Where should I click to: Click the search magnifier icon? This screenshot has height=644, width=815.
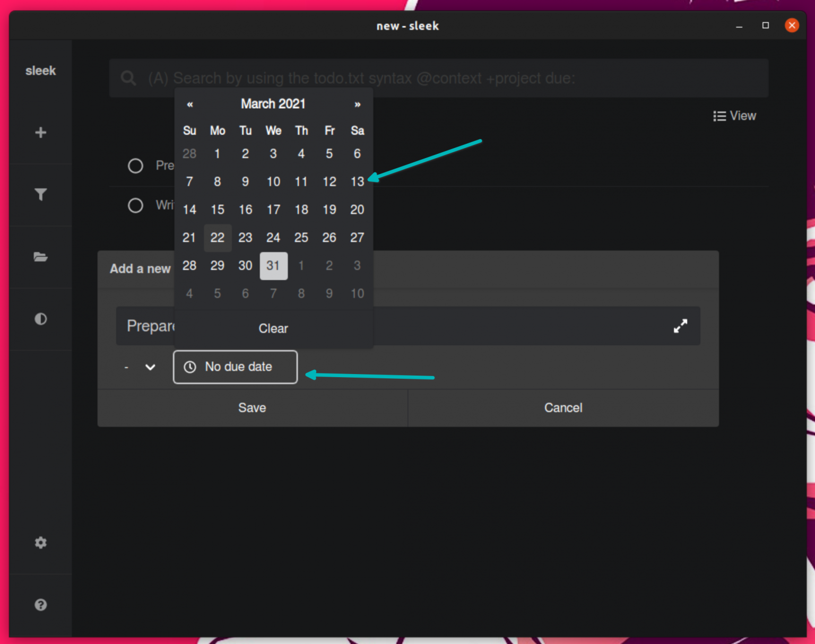pyautogui.click(x=128, y=77)
